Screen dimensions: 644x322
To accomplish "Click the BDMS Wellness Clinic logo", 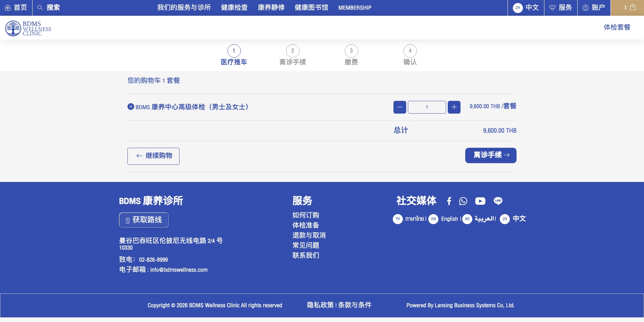I will pos(28,28).
